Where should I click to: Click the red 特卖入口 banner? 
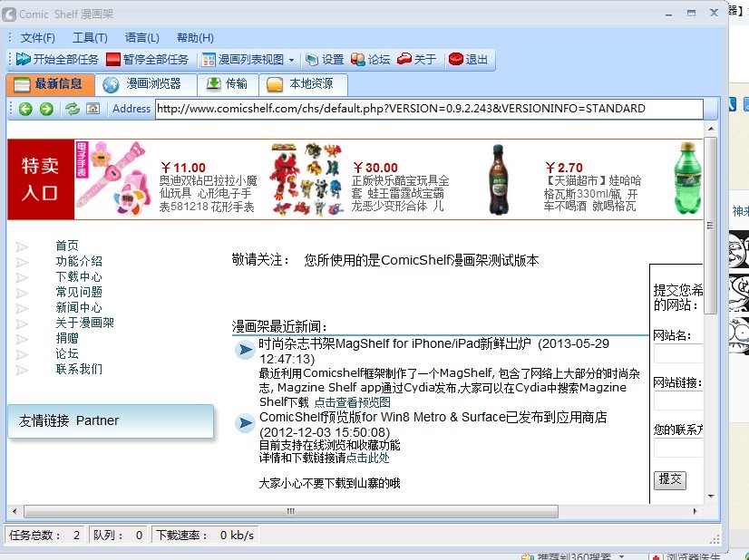click(x=41, y=179)
